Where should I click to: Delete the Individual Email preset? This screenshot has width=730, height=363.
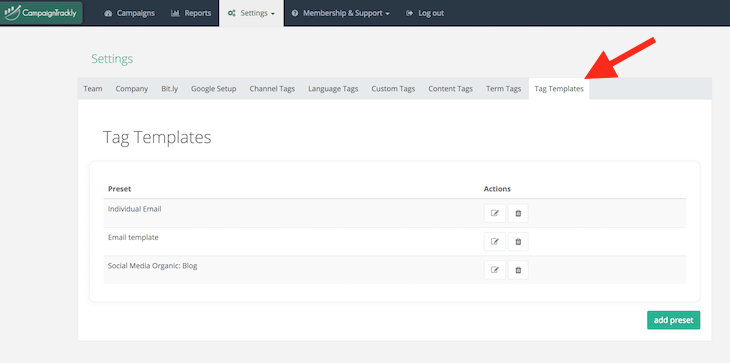point(518,214)
